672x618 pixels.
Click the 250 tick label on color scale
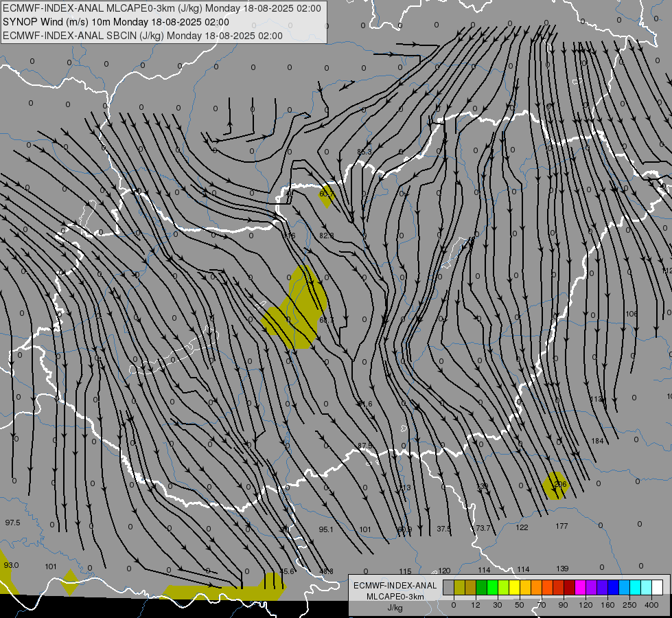pyautogui.click(x=629, y=605)
